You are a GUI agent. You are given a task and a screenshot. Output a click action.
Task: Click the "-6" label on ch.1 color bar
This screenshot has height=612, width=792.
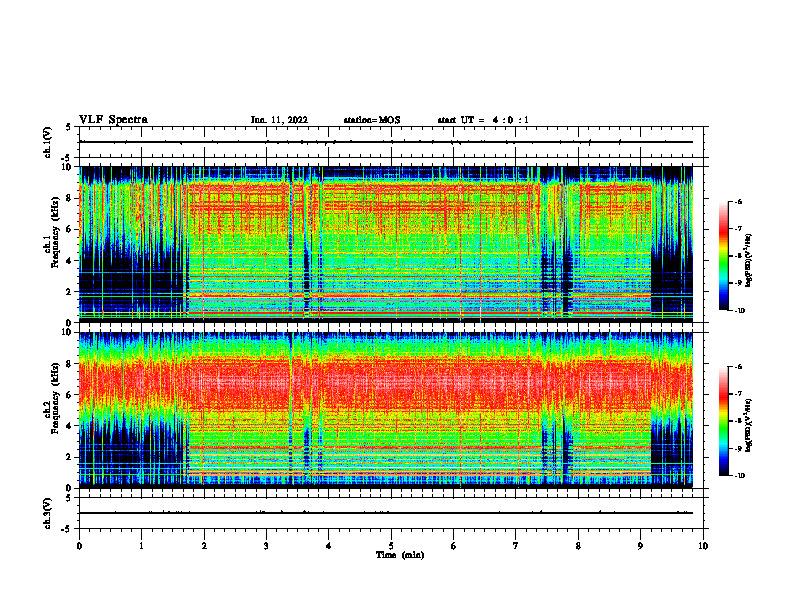[738, 201]
